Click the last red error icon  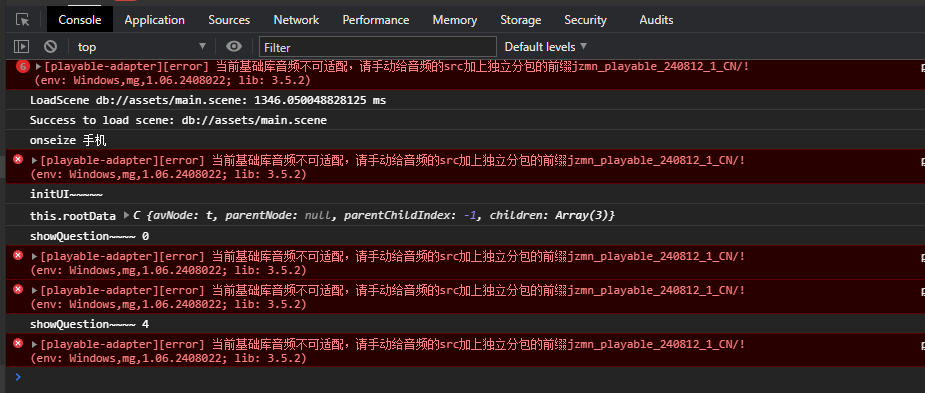[x=18, y=343]
